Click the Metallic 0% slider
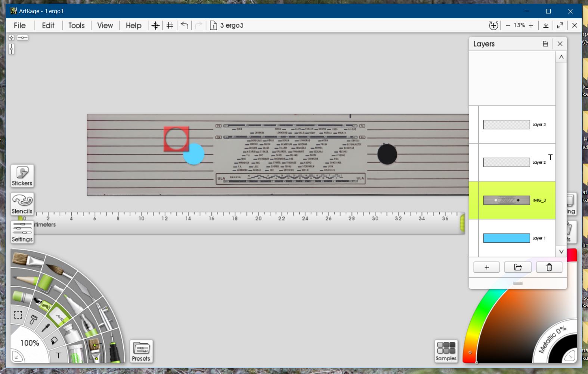 pyautogui.click(x=552, y=340)
